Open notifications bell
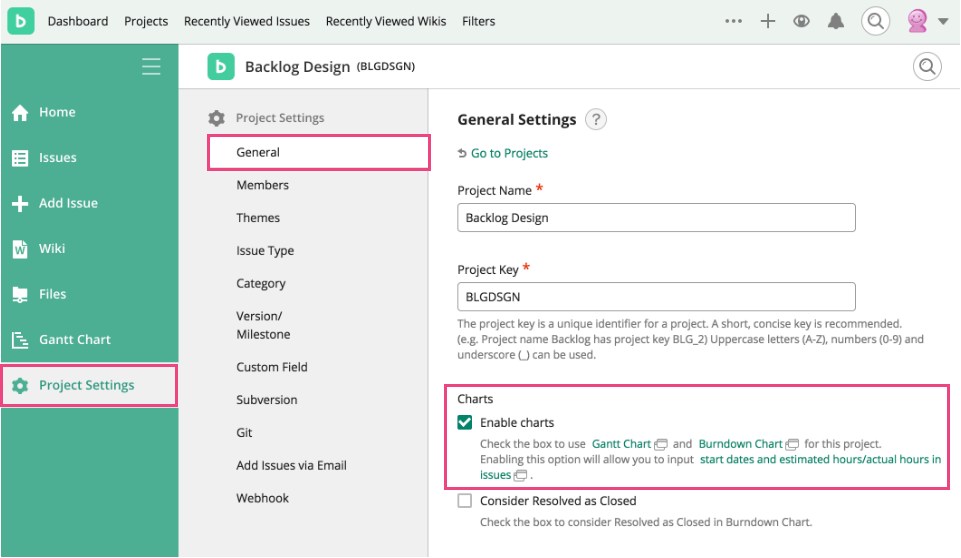The width and height of the screenshot is (961, 558). pyautogui.click(x=835, y=21)
